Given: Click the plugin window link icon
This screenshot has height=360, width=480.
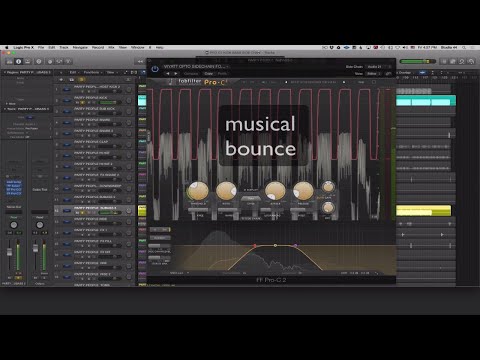Looking at the screenshot, I should click(x=388, y=73).
